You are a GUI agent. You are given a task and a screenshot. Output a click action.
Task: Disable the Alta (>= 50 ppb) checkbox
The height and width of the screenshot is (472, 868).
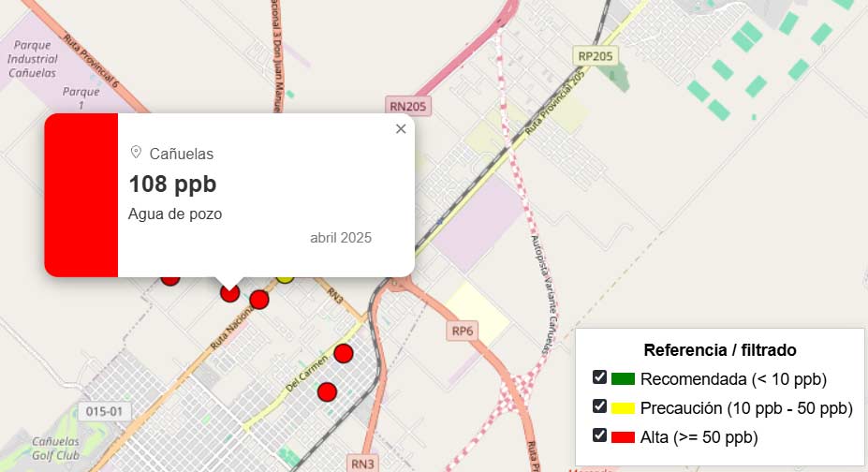pyautogui.click(x=600, y=435)
